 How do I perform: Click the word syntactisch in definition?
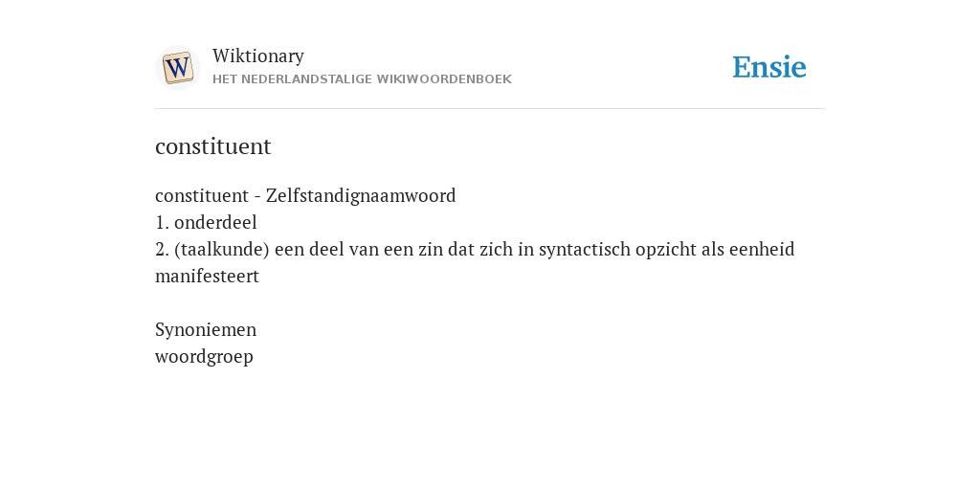pos(585,250)
